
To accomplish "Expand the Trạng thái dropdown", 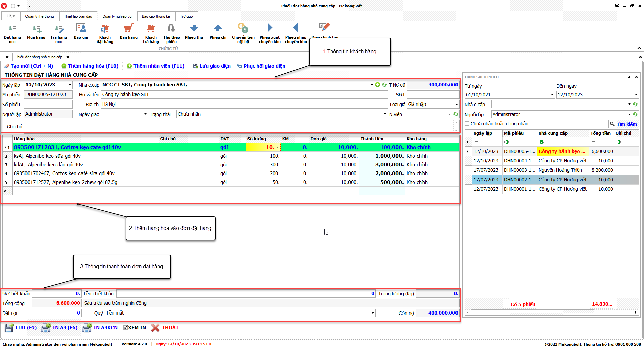I will (x=385, y=114).
